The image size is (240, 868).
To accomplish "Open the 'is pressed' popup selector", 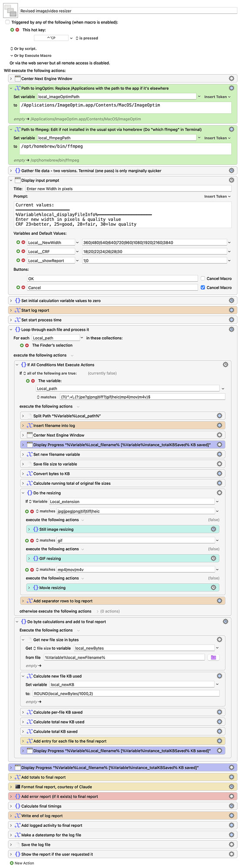I will coord(87,38).
